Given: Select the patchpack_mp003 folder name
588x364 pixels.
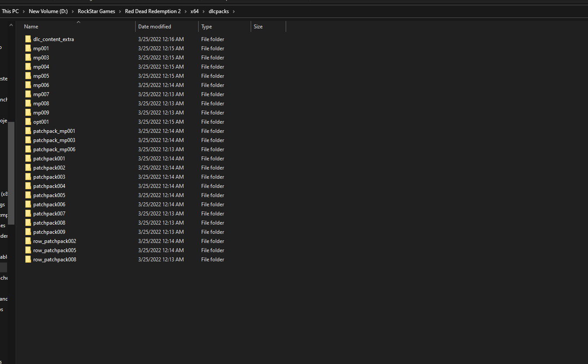Looking at the screenshot, I should click(54, 140).
